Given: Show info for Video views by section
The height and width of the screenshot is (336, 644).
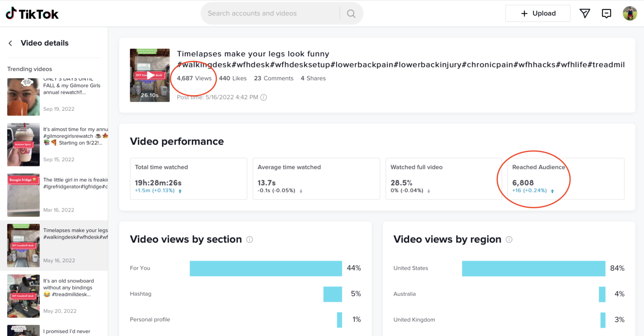Looking at the screenshot, I should tap(250, 239).
